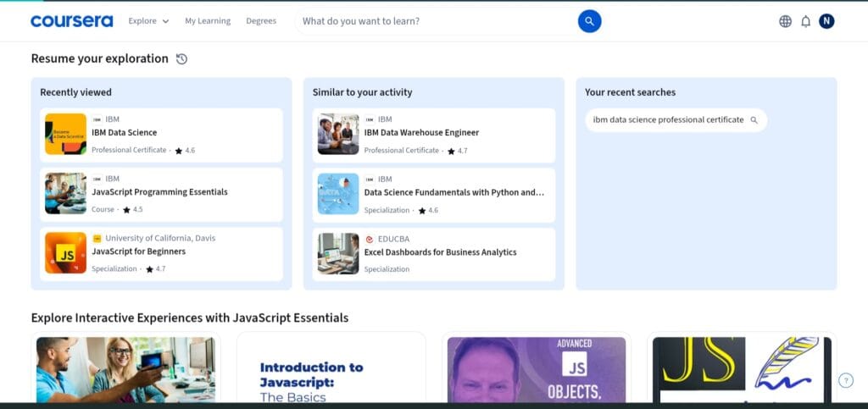Click the 'Recently viewed' heading
The height and width of the screenshot is (409, 868).
point(75,92)
